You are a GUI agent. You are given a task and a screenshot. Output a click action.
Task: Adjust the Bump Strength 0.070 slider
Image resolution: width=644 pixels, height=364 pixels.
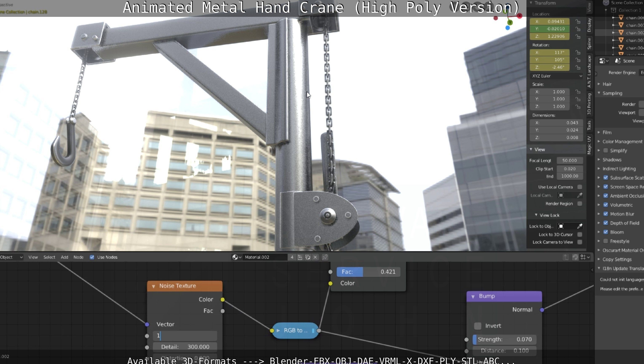coord(505,339)
